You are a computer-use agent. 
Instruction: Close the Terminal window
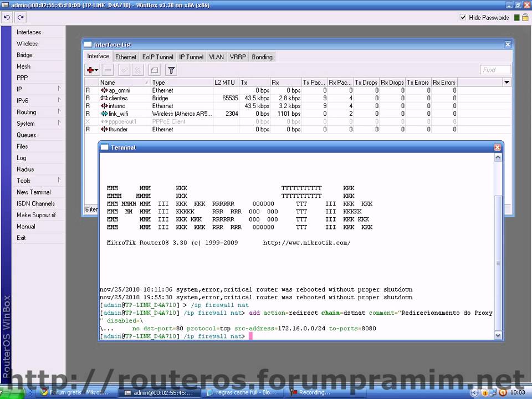click(498, 147)
